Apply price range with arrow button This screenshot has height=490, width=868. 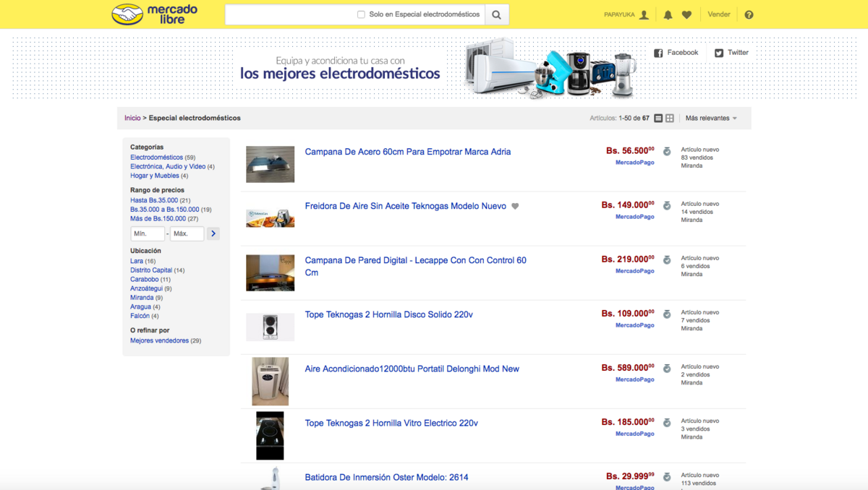tap(213, 234)
